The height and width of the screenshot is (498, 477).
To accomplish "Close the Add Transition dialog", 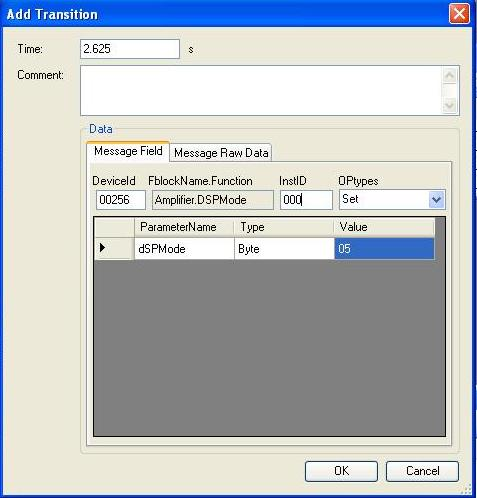I will click(459, 14).
